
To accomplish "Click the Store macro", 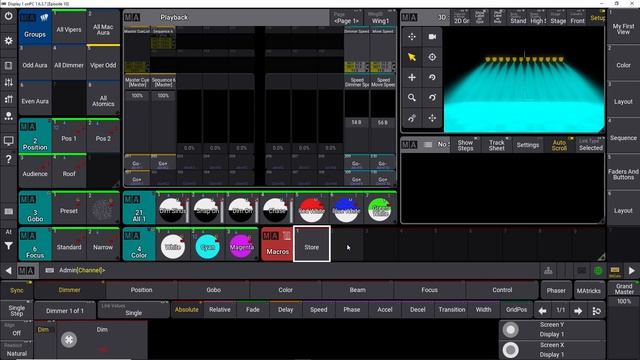I will click(x=311, y=244).
